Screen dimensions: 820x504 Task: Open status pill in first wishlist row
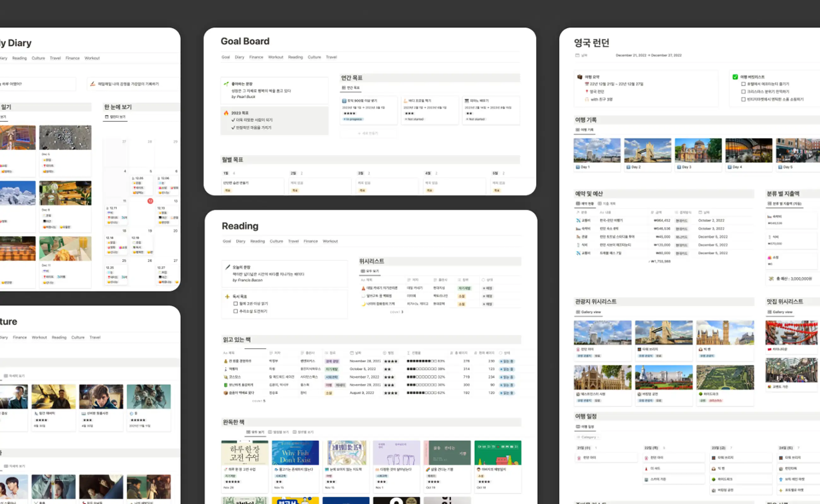point(488,288)
